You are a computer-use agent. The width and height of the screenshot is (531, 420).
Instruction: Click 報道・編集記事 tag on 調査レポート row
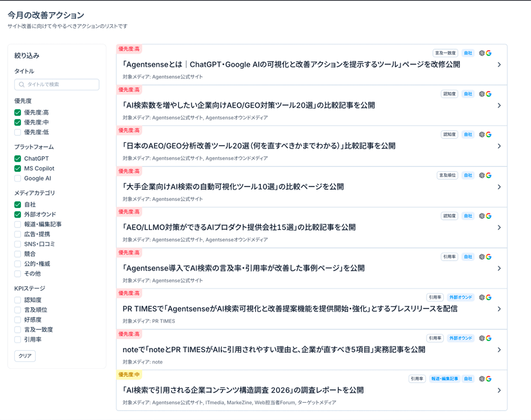point(445,379)
